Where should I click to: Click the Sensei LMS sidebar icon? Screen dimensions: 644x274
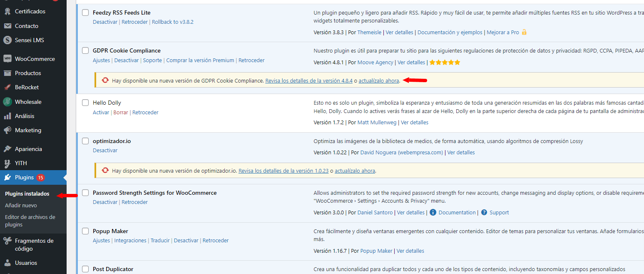tap(7, 40)
